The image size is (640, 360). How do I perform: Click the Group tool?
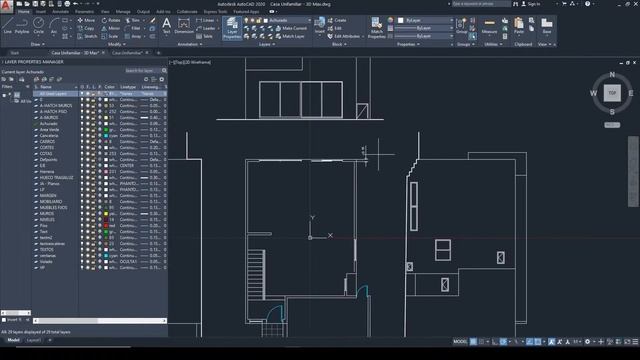click(x=461, y=26)
